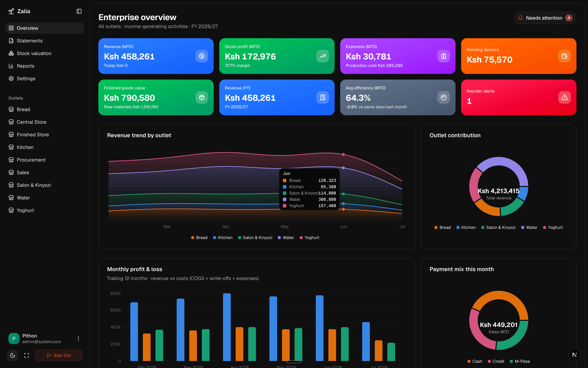Toggle Kitchen series in revenue trend legend

tap(223, 238)
